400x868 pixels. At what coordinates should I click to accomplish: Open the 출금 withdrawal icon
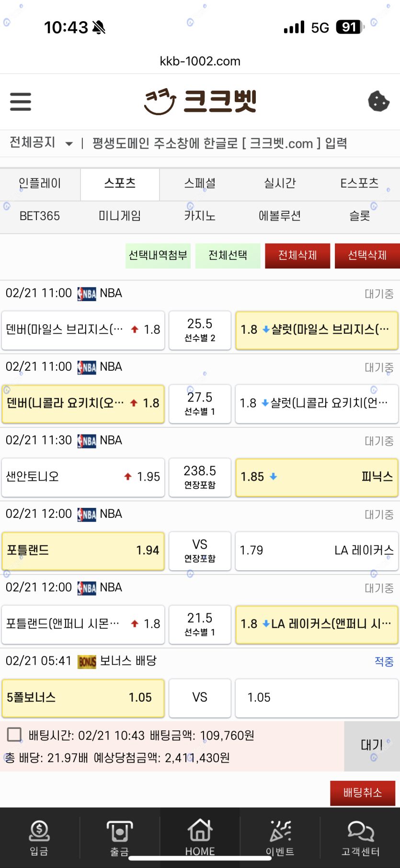(119, 837)
